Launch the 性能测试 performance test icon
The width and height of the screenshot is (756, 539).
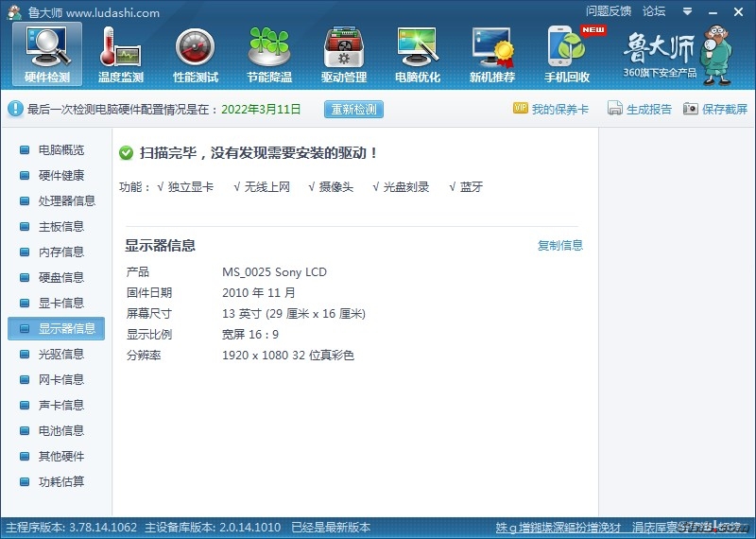[196, 54]
